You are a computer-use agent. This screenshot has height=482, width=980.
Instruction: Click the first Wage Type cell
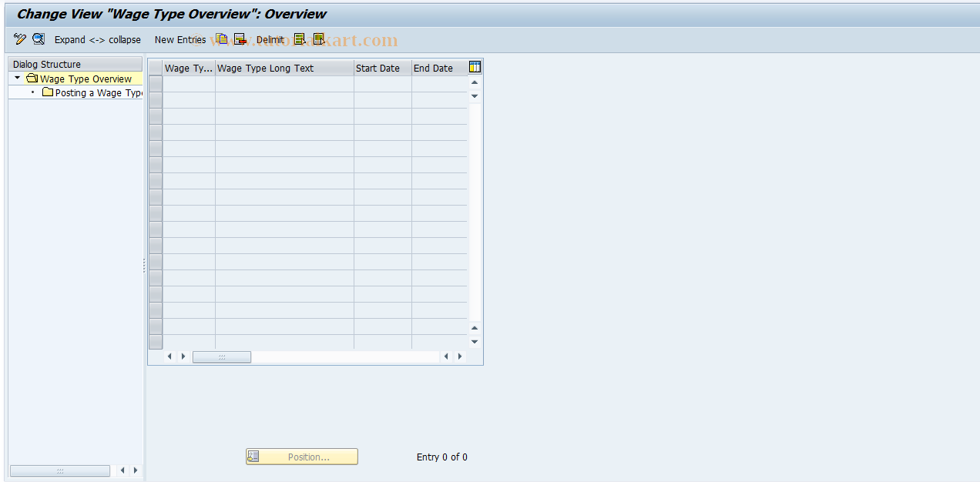[x=189, y=84]
